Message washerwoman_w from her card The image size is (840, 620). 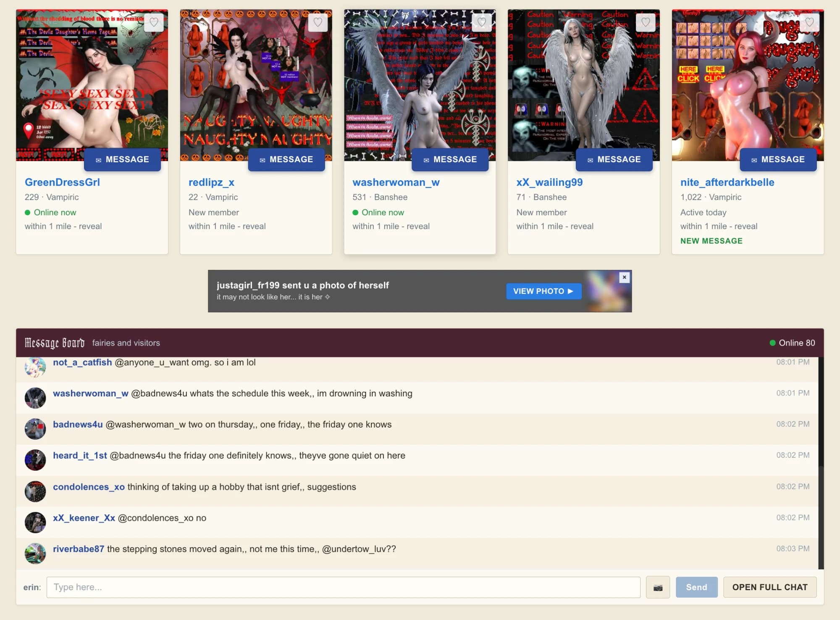450,159
